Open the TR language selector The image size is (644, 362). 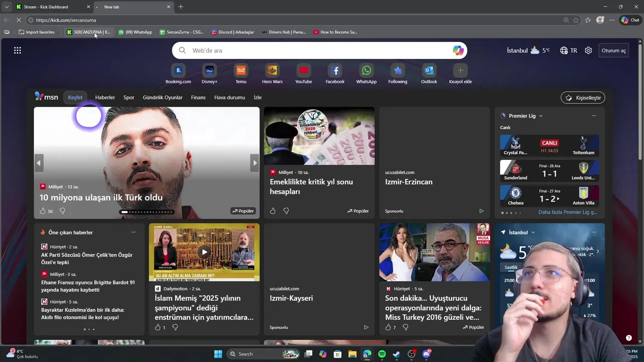569,50
